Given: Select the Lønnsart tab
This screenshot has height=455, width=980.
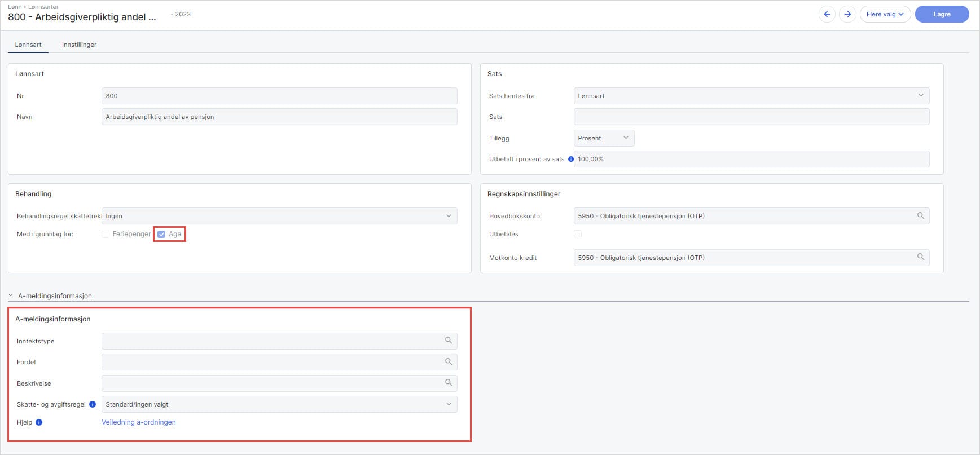Looking at the screenshot, I should click(x=28, y=45).
